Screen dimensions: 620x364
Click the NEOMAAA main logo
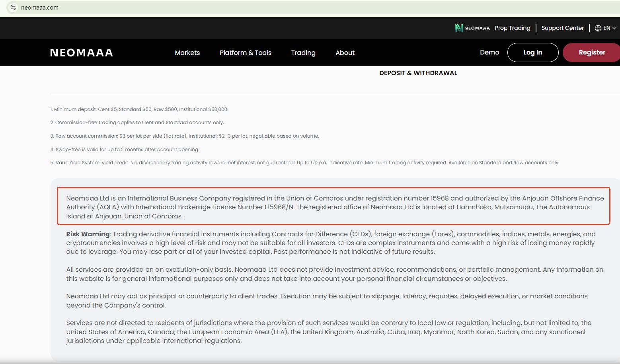82,53
